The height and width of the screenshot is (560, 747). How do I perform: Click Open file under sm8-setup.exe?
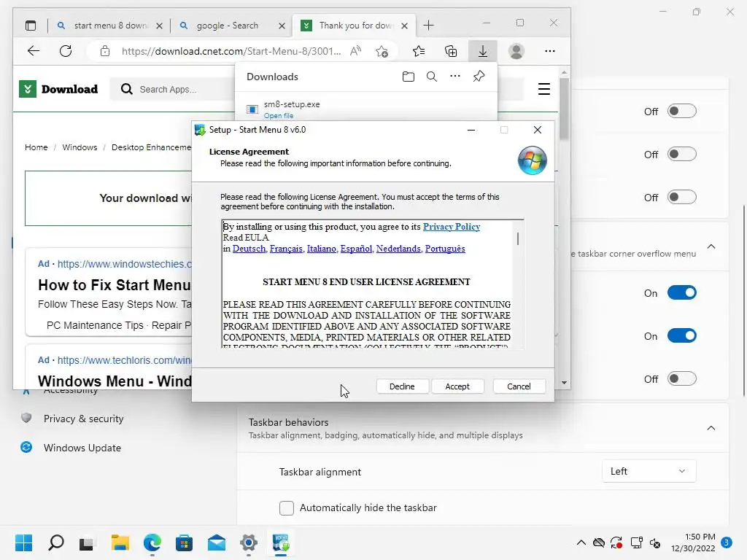click(279, 116)
